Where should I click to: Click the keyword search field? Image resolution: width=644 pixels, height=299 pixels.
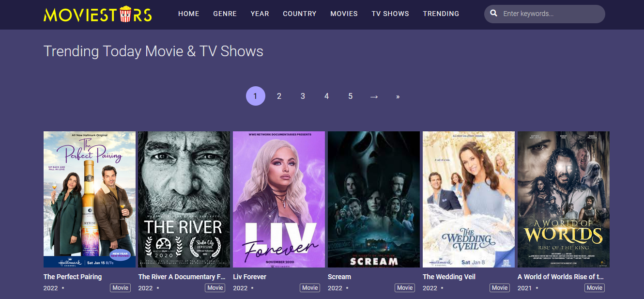545,14
